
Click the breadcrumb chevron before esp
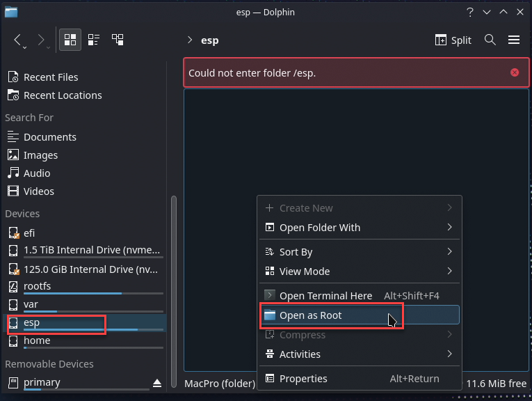coord(190,40)
